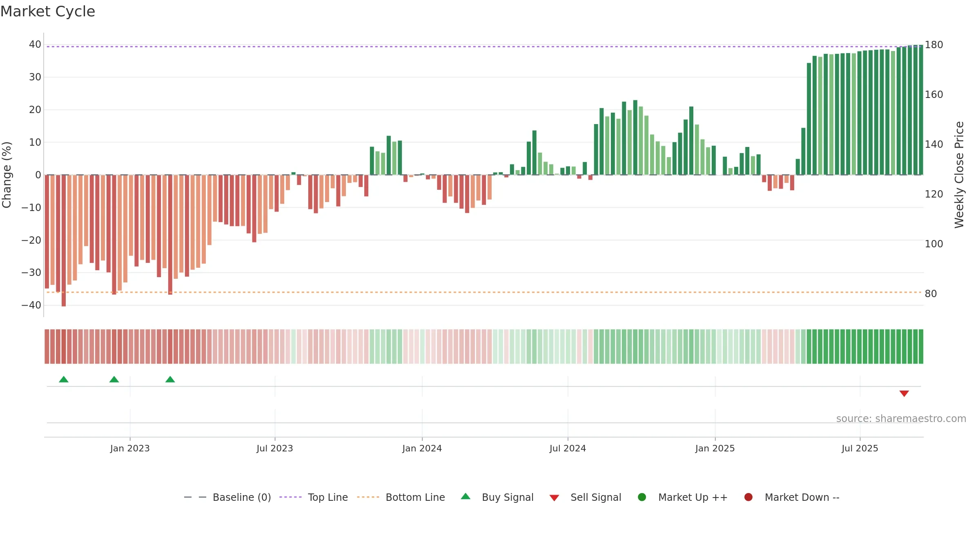Click the Weekly Close Price axis title
The height and width of the screenshot is (551, 980).
coord(959,175)
